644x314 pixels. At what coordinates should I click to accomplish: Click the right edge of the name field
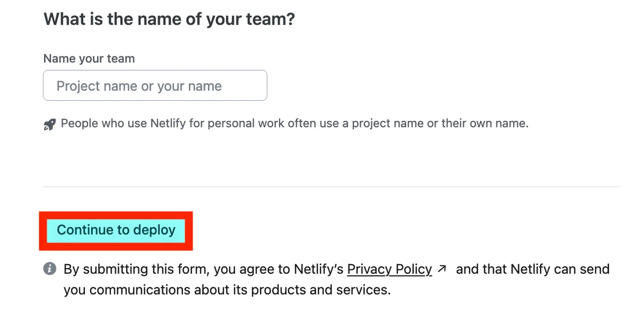pos(266,85)
